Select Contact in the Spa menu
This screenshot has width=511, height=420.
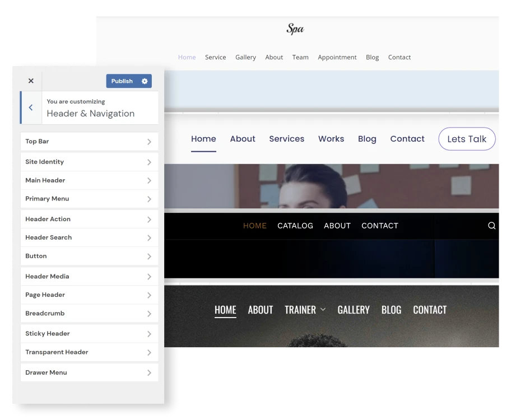click(399, 57)
